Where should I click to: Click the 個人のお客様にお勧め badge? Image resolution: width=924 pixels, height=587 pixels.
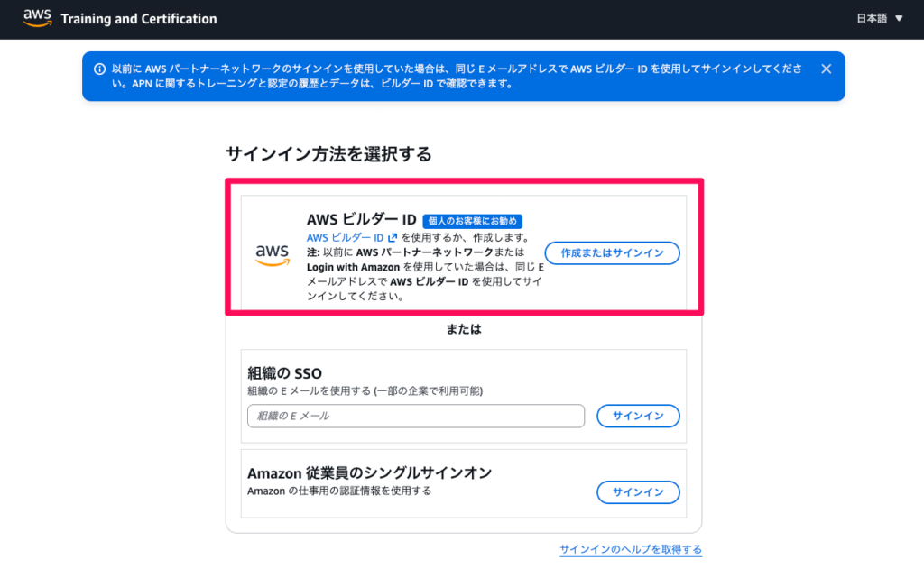[x=473, y=221]
